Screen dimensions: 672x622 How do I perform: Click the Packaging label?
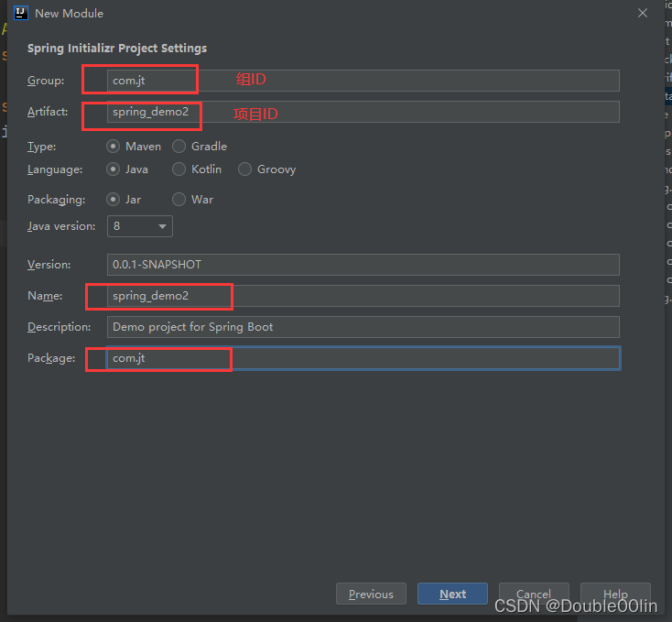tap(56, 200)
